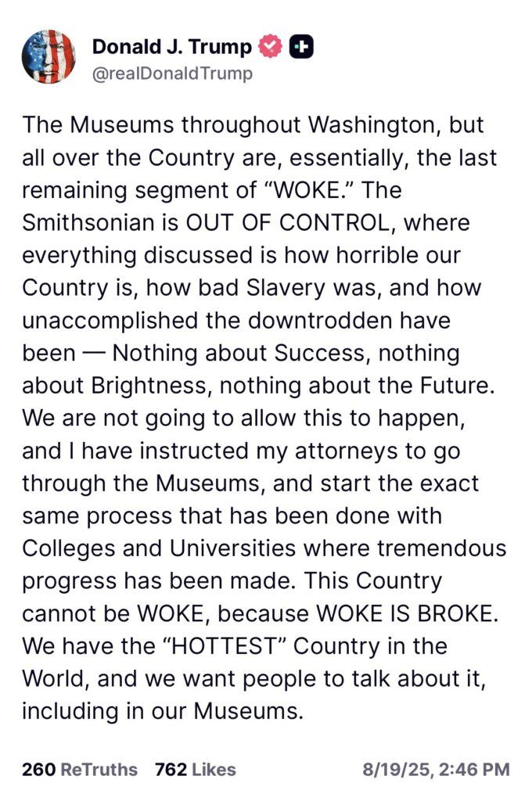Screen dimensions: 532x787
Task: Click the word "Smithsonian" in the post
Action: click(88, 222)
